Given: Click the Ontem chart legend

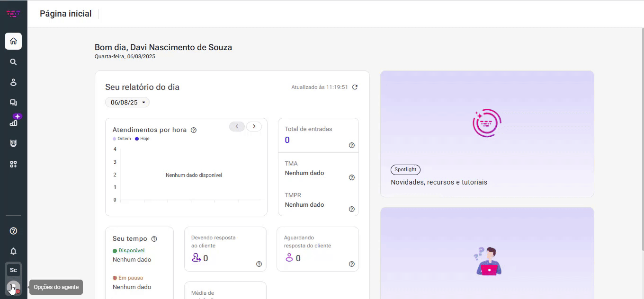Looking at the screenshot, I should click(x=122, y=139).
